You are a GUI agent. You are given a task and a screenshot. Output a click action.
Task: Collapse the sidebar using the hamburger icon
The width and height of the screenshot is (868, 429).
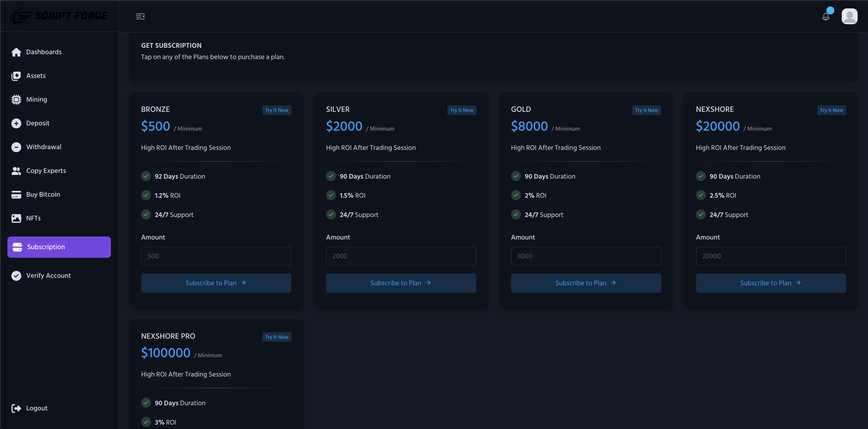click(140, 16)
